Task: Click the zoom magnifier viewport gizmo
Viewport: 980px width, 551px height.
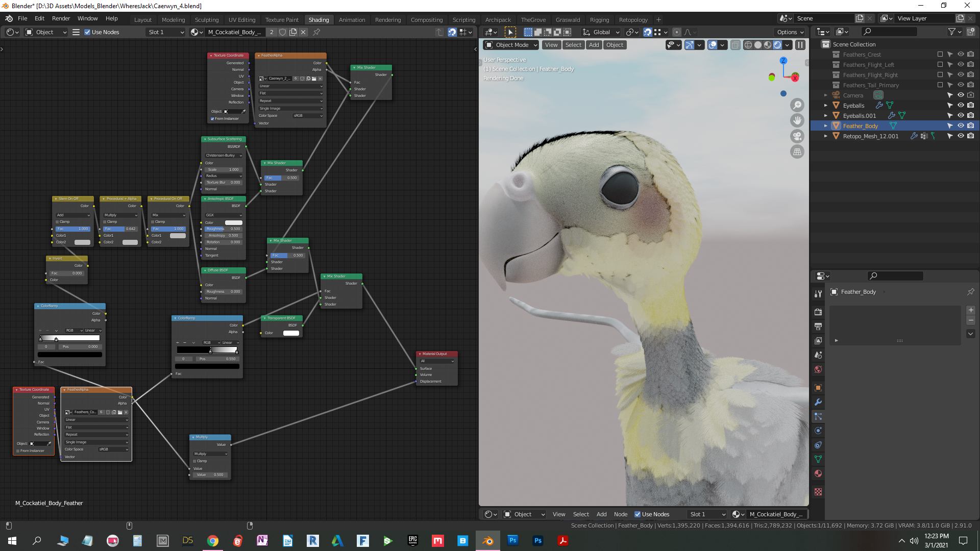Action: tap(797, 105)
